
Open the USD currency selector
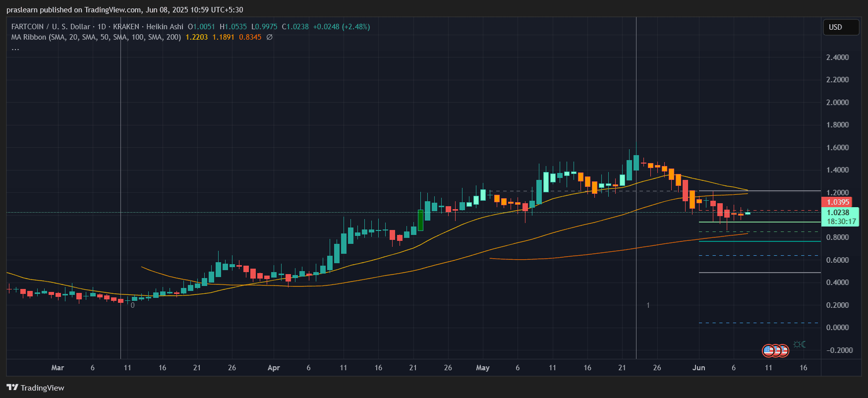click(840, 27)
